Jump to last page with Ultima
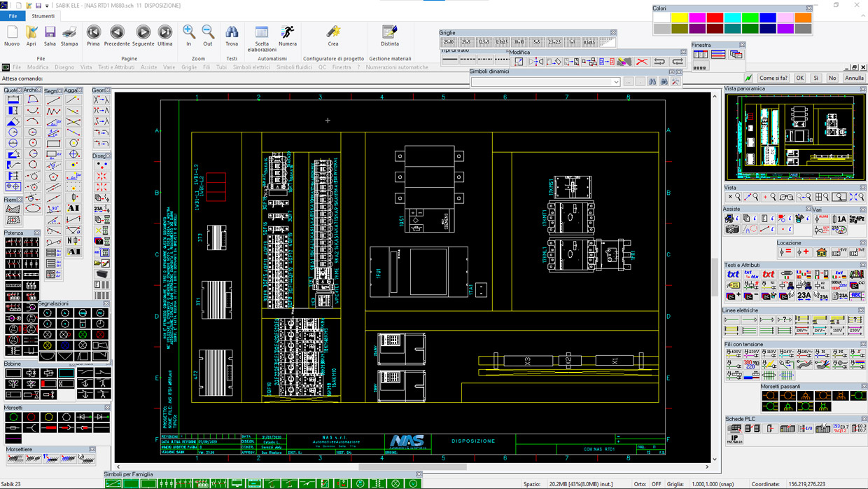The width and height of the screenshot is (868, 489). click(x=165, y=33)
